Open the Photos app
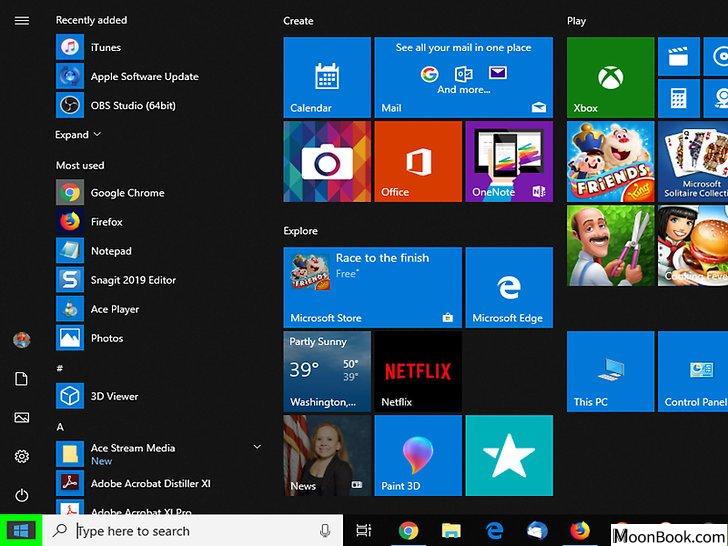The width and height of the screenshot is (728, 546). pos(158,338)
